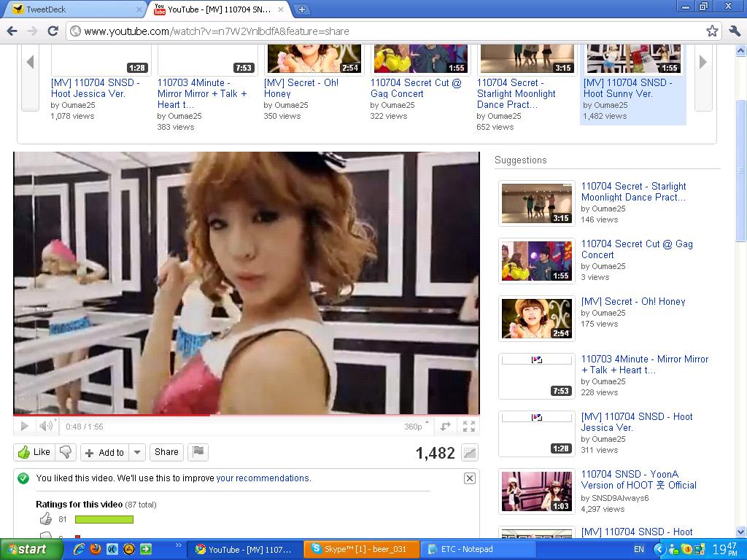Click the suggested Gag Concert thumbnail

[x=536, y=261]
